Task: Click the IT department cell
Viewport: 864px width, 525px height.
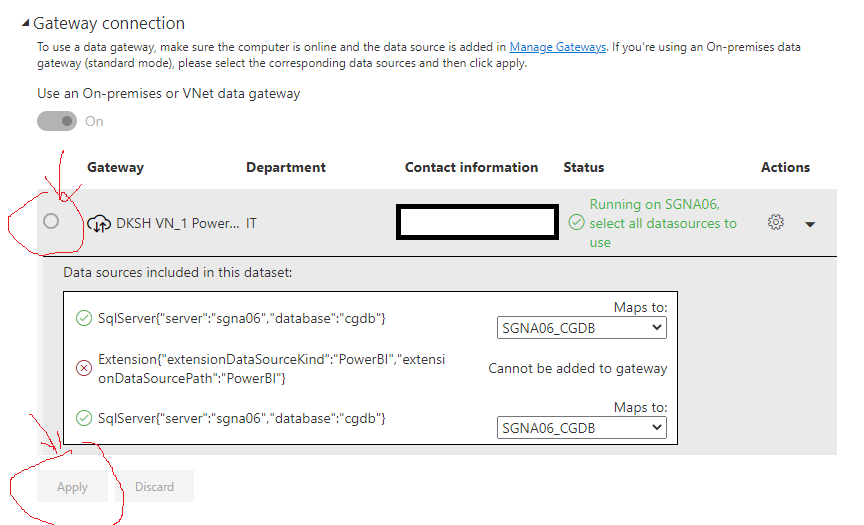Action: (251, 223)
